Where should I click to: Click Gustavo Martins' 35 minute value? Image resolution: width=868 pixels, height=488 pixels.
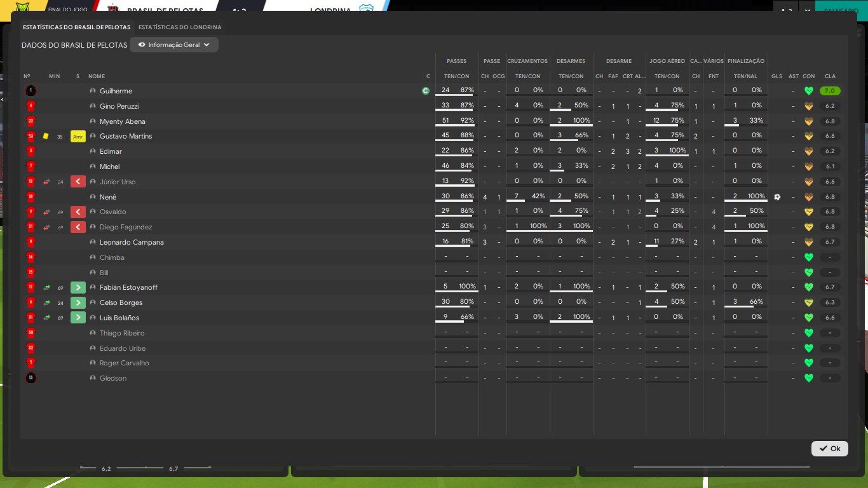tap(60, 137)
